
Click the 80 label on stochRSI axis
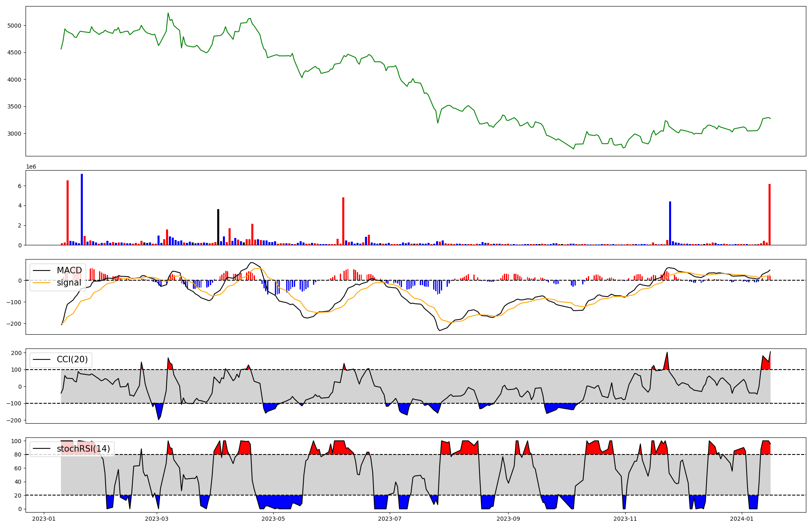point(18,454)
